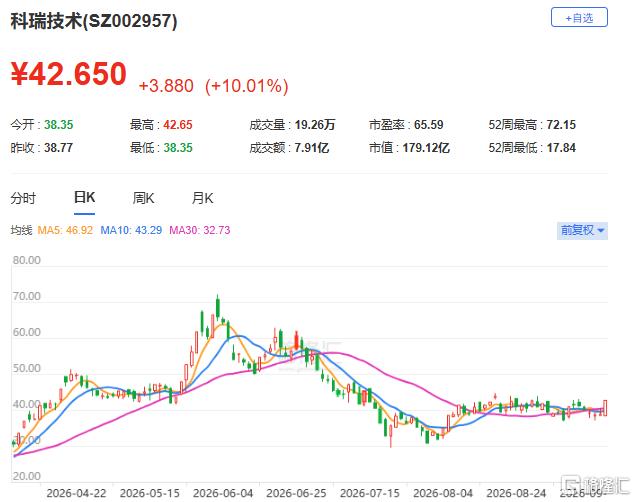This screenshot has height=502, width=636.
Task: Click the 市盈率 value 65.59
Action: [x=428, y=124]
